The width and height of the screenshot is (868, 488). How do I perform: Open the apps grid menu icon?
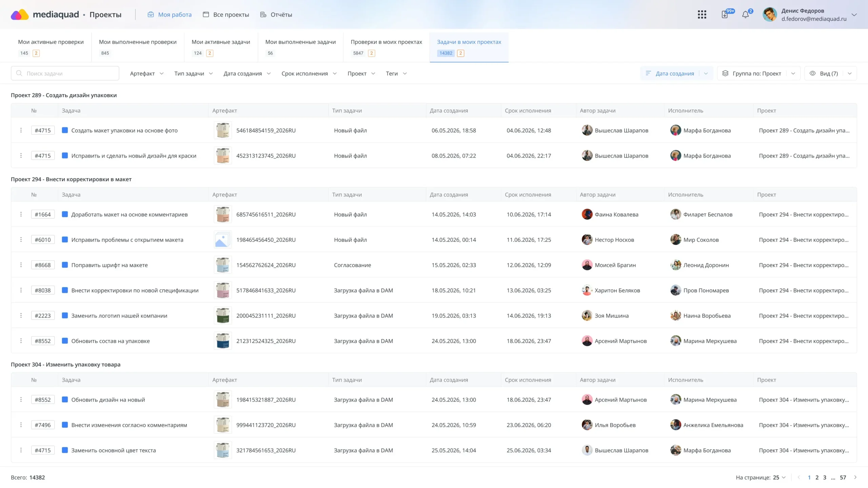coord(702,15)
